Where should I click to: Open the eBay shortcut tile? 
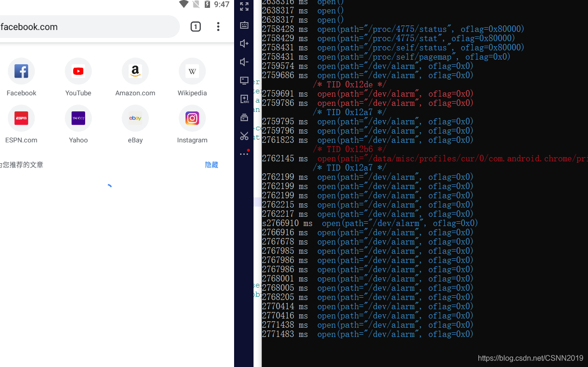135,124
